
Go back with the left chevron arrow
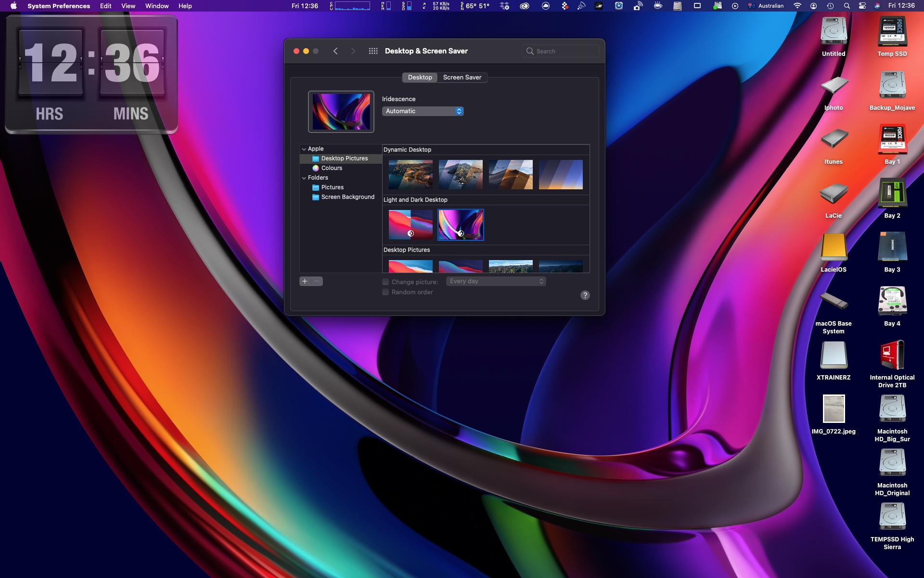pyautogui.click(x=335, y=51)
